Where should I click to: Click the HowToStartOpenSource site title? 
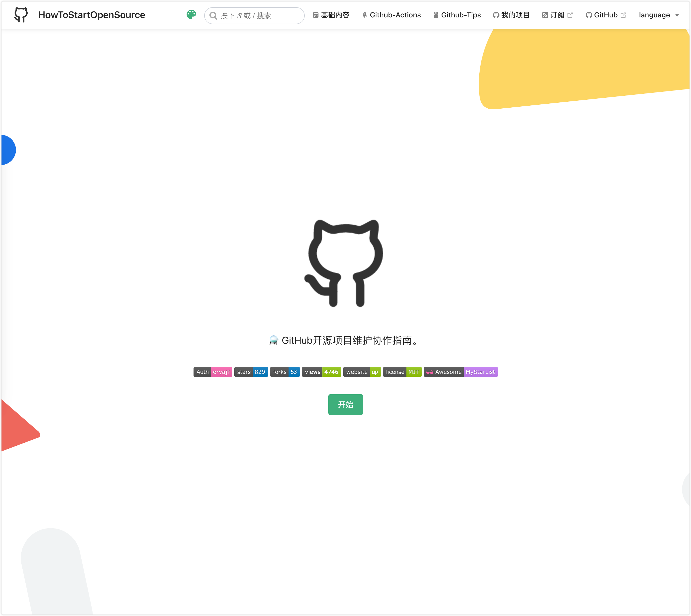tap(92, 15)
